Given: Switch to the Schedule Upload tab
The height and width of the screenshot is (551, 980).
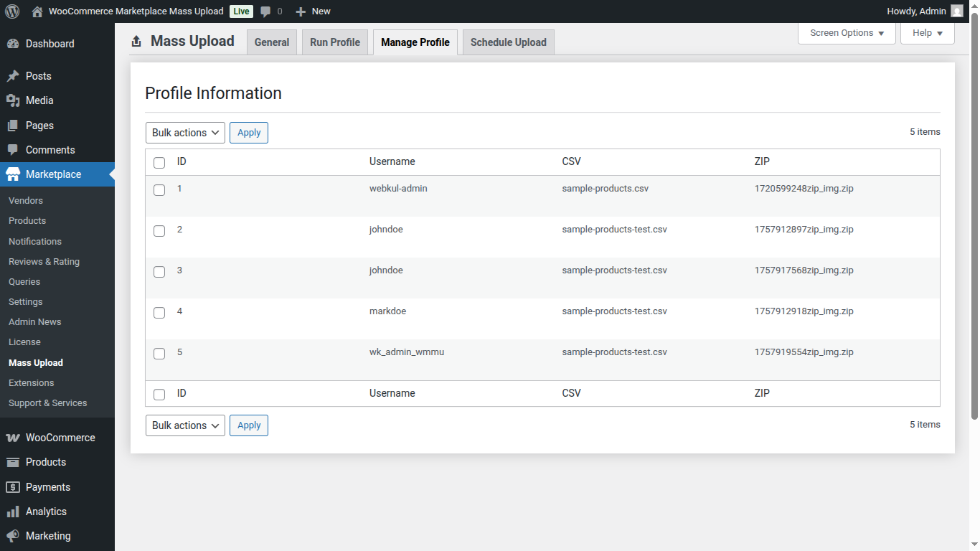Looking at the screenshot, I should coord(508,42).
